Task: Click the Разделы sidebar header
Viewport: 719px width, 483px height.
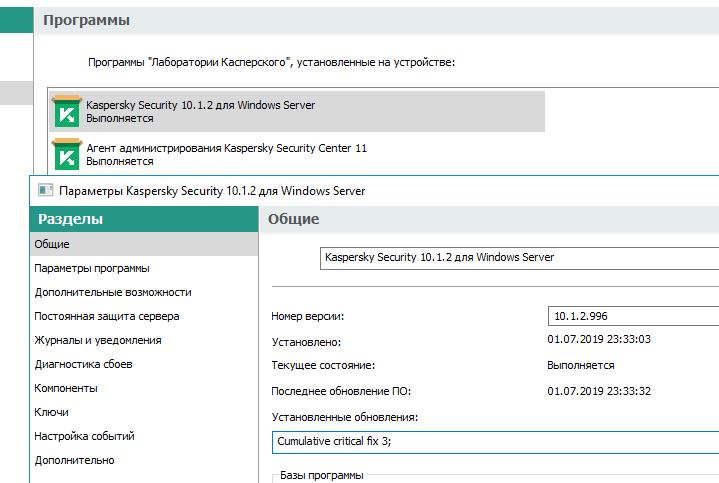Action: coord(144,219)
